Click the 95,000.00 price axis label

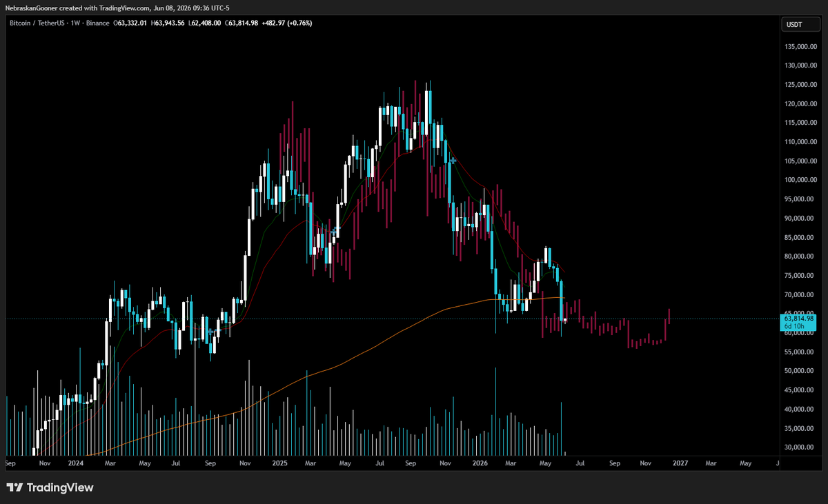[x=800, y=199]
